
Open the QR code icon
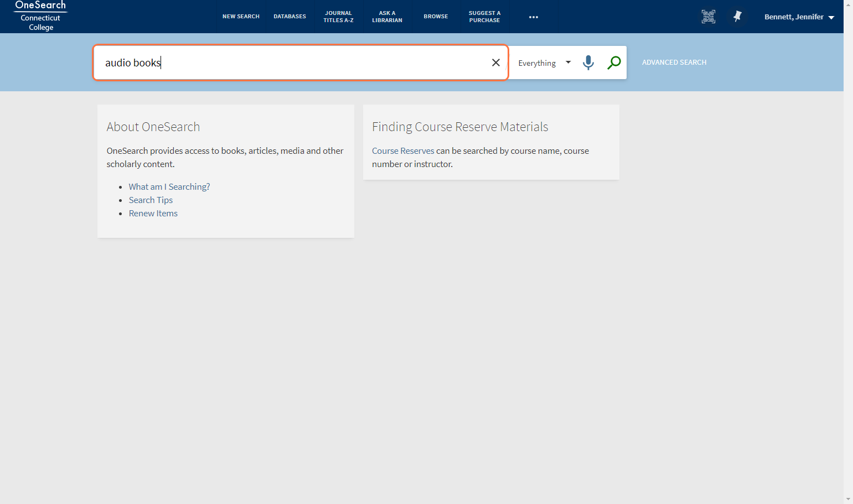708,17
